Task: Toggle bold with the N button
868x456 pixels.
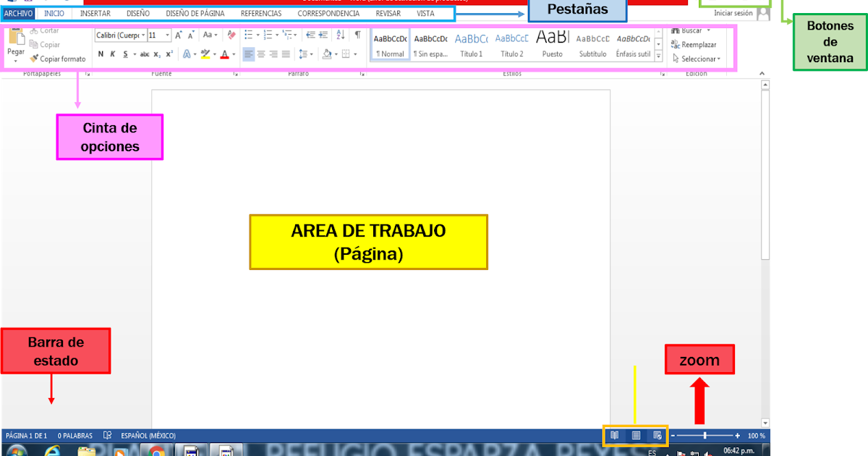Action: 100,53
